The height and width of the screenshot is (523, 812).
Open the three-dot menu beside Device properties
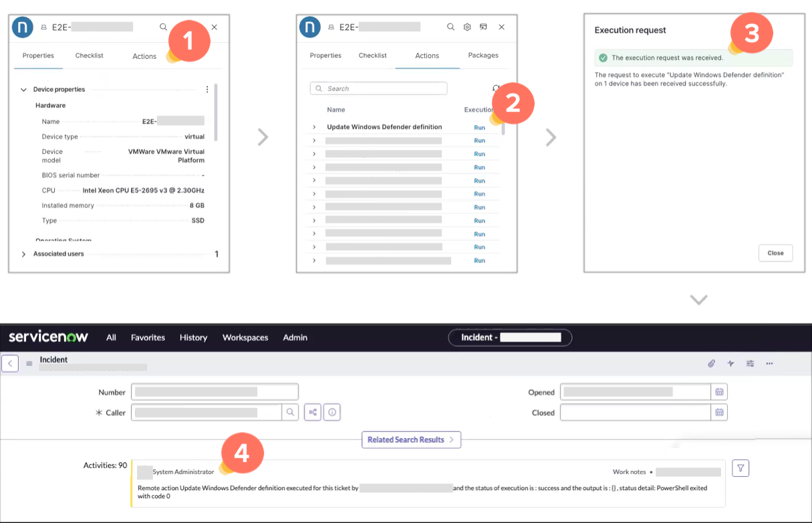(207, 89)
